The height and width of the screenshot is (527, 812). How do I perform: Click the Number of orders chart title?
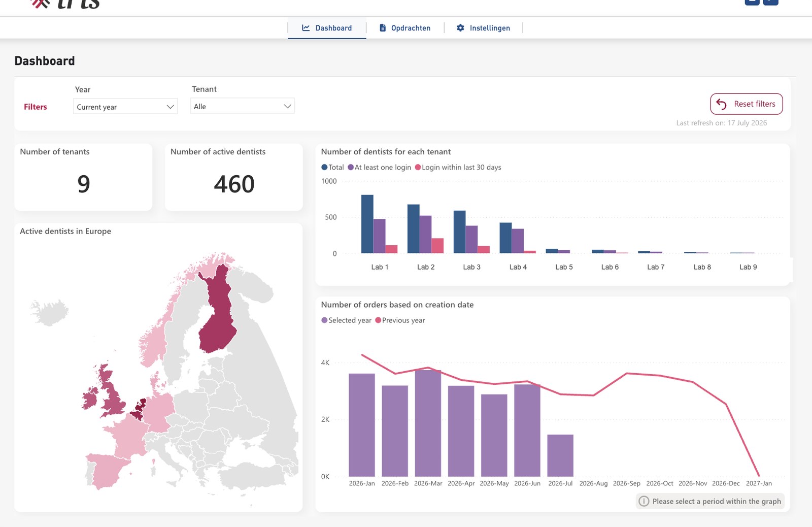pyautogui.click(x=397, y=305)
